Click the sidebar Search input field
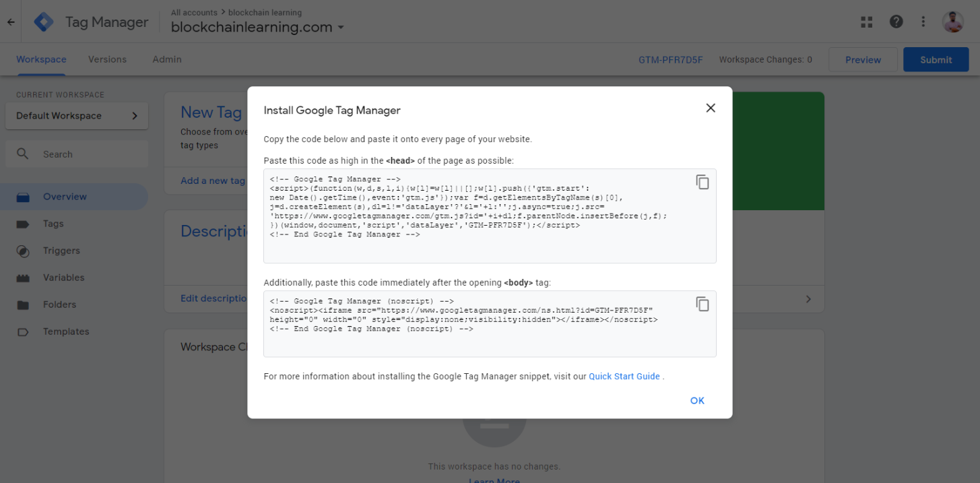 77,154
